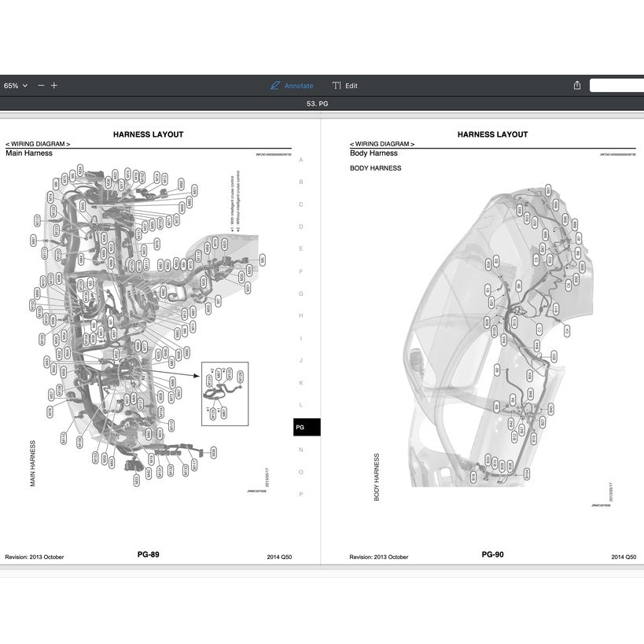Expand the chevron beside the zoom percentage

pos(24,85)
